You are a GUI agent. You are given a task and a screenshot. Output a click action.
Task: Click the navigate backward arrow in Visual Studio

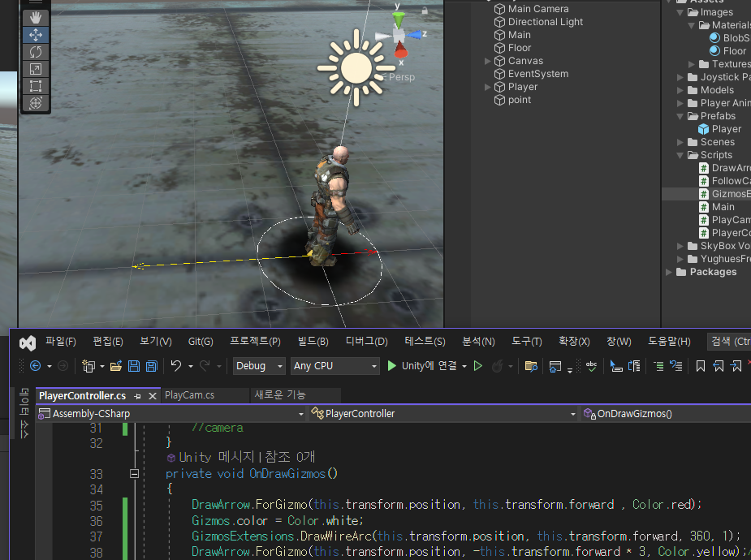36,366
